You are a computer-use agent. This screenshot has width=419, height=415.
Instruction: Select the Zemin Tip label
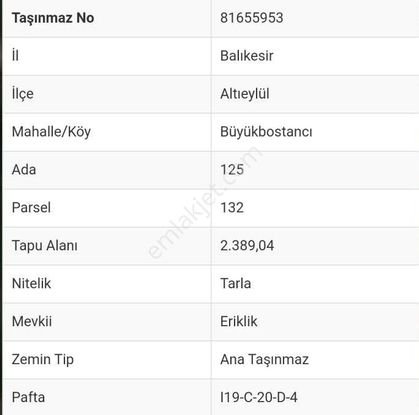pos(43,360)
